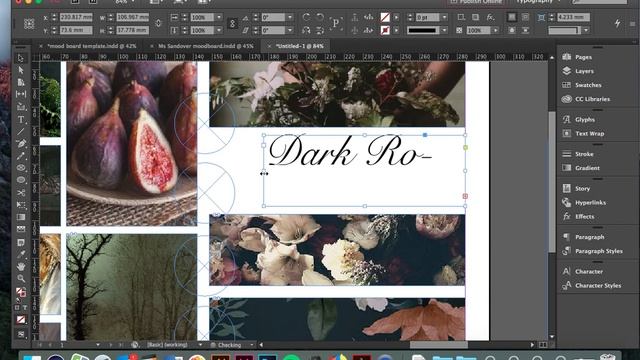
Task: Click the Y position input field
Action: pos(76,30)
